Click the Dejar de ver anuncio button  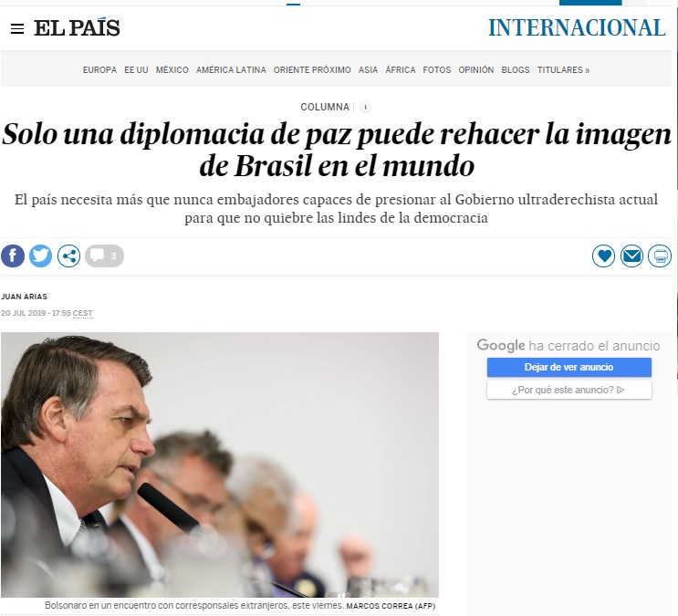click(569, 367)
